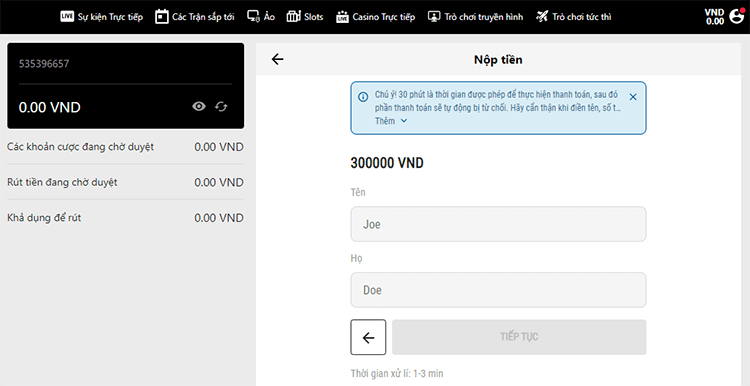Open Trò chơi truyền hình TV games
The width and height of the screenshot is (750, 386).
pyautogui.click(x=475, y=17)
